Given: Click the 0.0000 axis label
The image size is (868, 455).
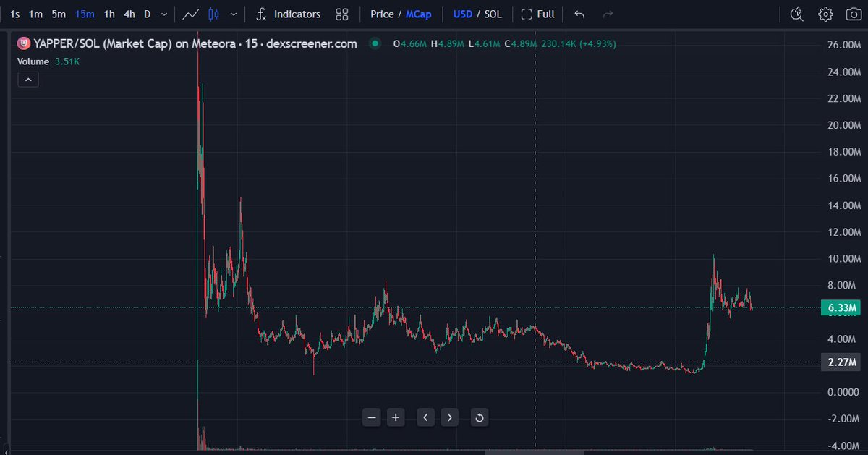Looking at the screenshot, I should (842, 392).
